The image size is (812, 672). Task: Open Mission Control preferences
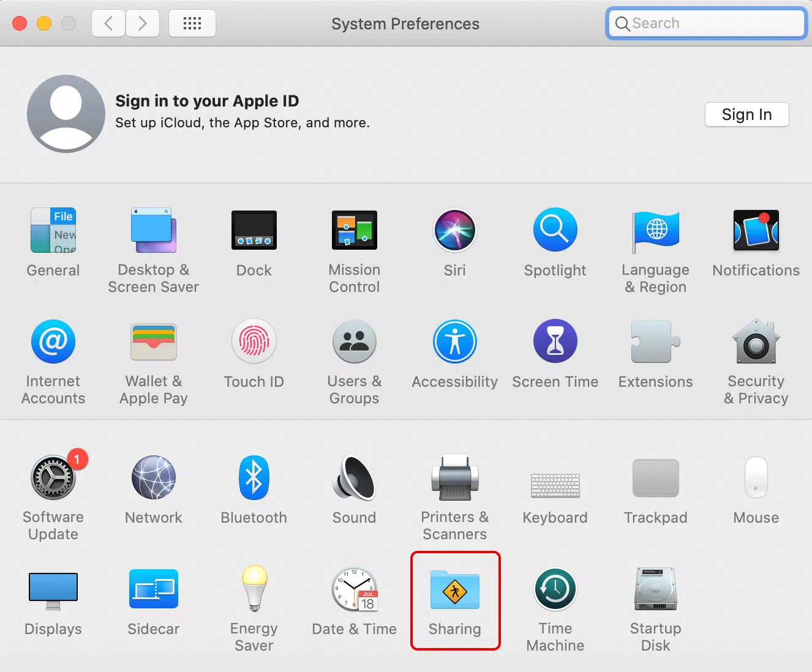[355, 231]
